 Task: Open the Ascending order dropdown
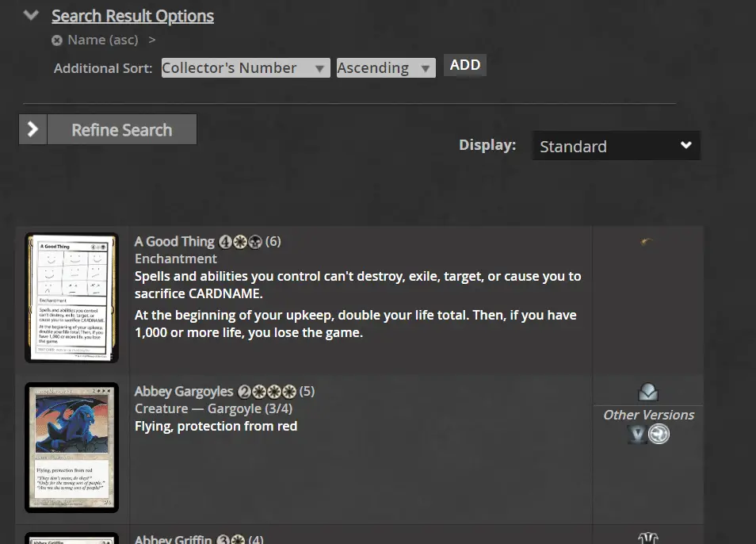(386, 68)
